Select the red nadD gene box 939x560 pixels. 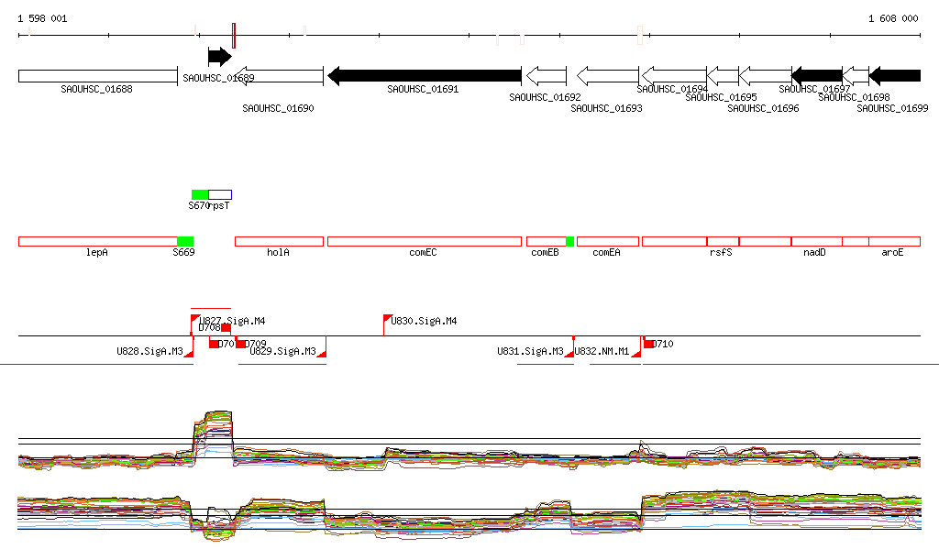[817, 242]
